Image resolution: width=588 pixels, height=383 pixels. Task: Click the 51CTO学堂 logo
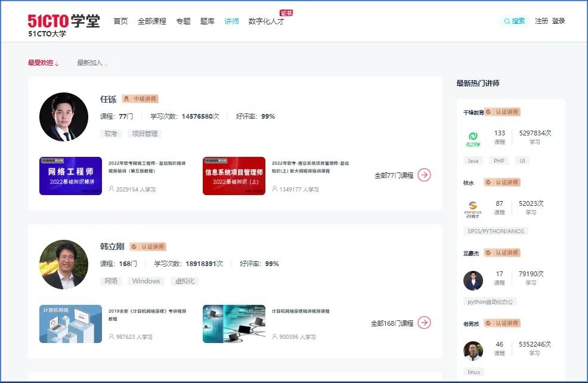(x=64, y=21)
